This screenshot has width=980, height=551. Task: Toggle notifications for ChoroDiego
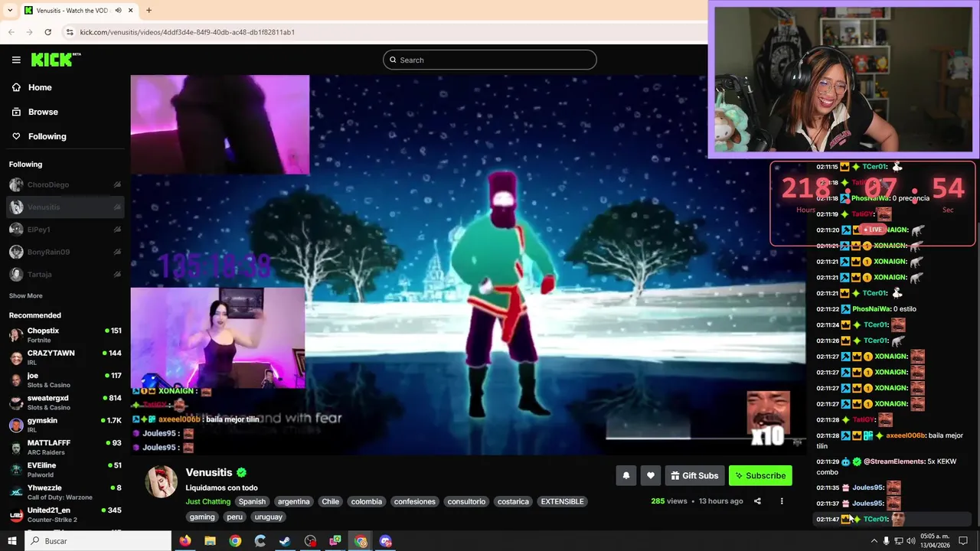(117, 184)
